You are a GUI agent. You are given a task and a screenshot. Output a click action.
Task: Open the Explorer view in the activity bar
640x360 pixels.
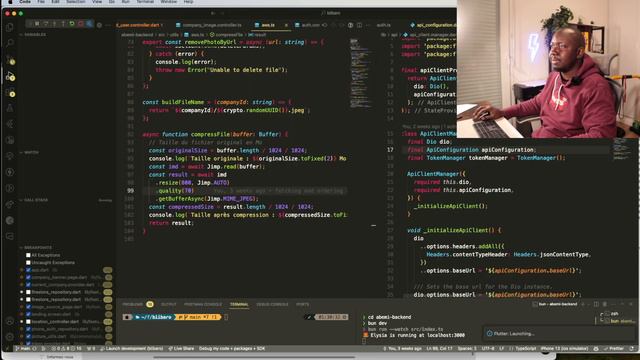coord(10,27)
